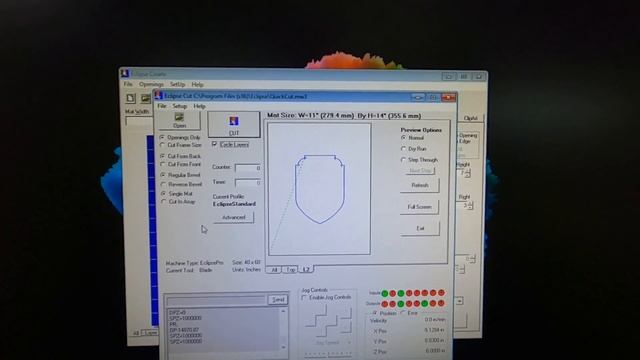This screenshot has height=360, width=640.
Task: Click the open folder icon in background toolbar
Action: pyautogui.click(x=145, y=98)
